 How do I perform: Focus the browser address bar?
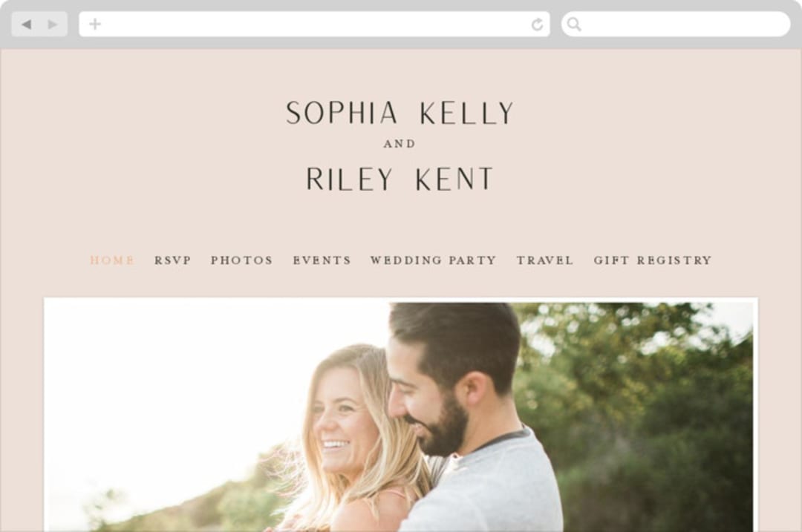(314, 24)
